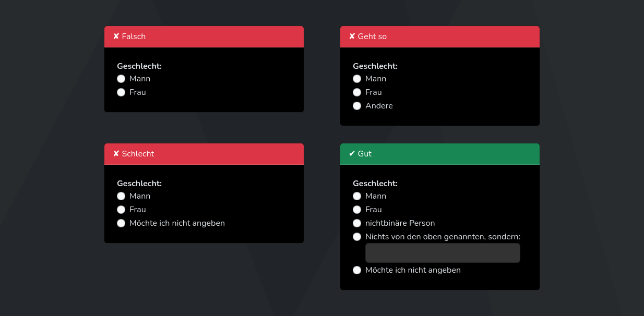The image size is (644, 316).
Task: Pick 'Möchte ich nicht angeben' in Schlecht card
Action: (x=121, y=223)
